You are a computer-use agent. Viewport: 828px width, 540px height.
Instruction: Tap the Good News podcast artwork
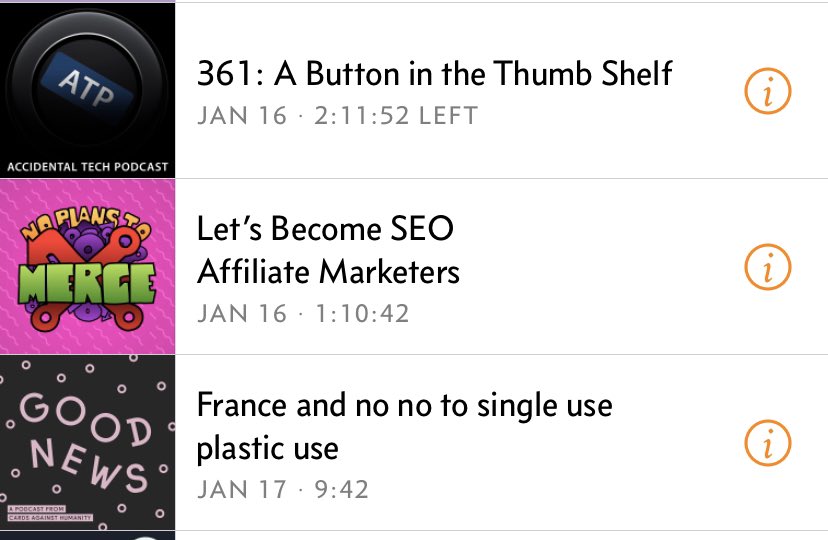coord(87,443)
